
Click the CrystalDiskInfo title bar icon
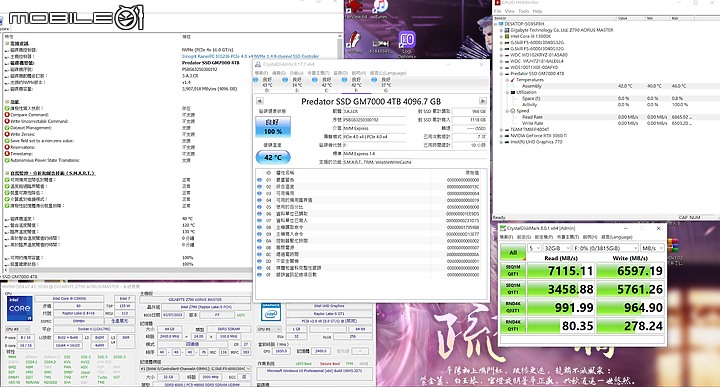click(x=259, y=64)
